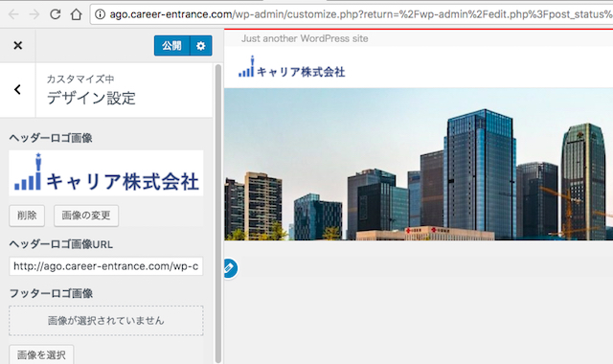The width and height of the screenshot is (613, 364).
Task: Go back with the left chevron arrow
Action: point(17,89)
